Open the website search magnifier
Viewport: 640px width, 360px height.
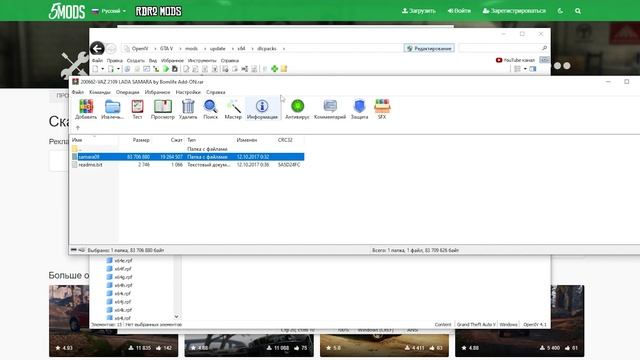[x=578, y=11]
